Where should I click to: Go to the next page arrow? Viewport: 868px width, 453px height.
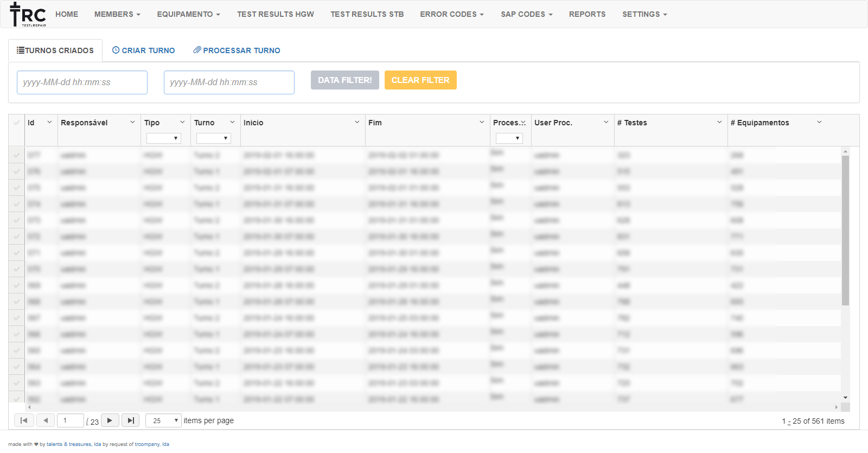pyautogui.click(x=110, y=420)
